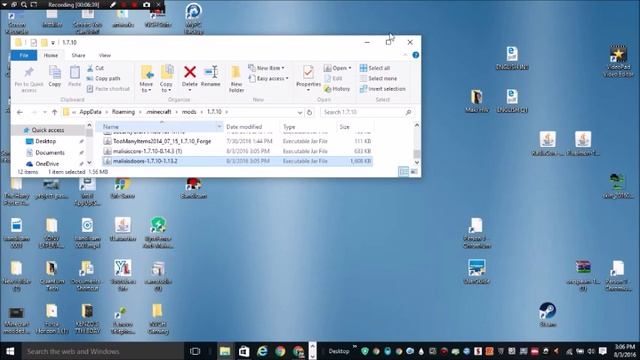Click File Explorer icon on the taskbar

pyautogui.click(x=224, y=351)
